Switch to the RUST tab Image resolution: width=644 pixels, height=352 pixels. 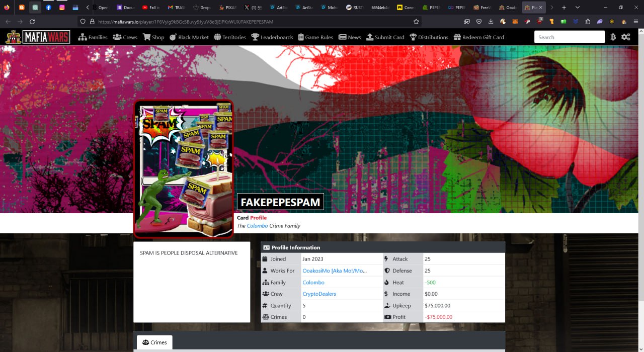(x=355, y=8)
